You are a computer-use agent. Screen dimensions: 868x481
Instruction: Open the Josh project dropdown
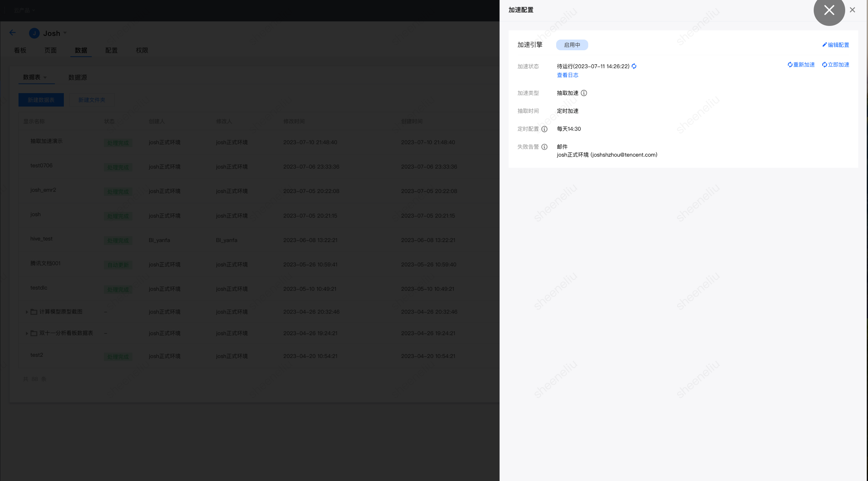[65, 33]
